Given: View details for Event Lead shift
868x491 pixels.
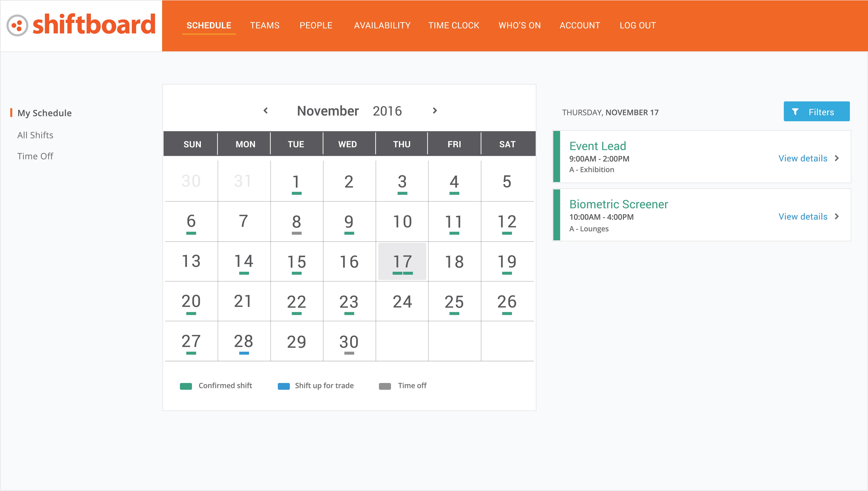Looking at the screenshot, I should point(803,158).
